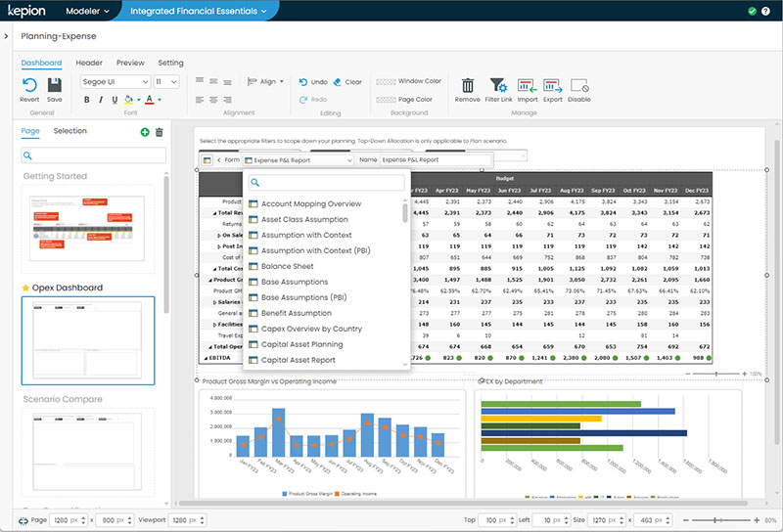Click the Revert icon
Image resolution: width=783 pixels, height=532 pixels.
(29, 85)
